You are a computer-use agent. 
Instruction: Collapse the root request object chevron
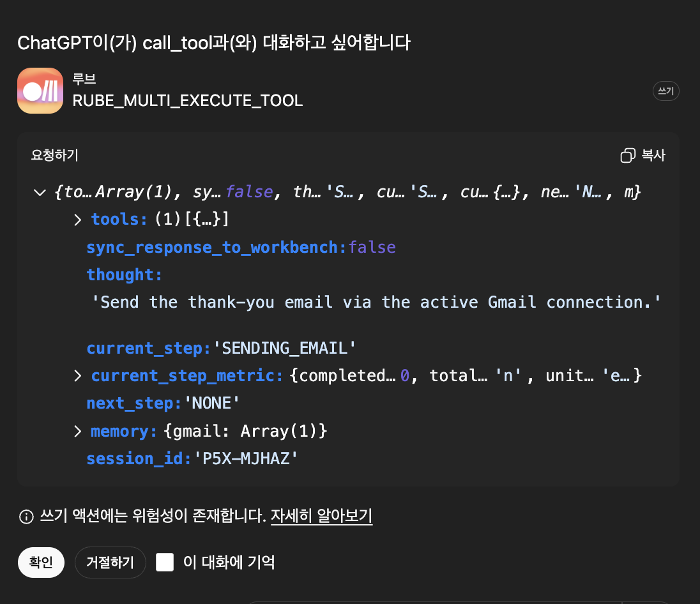point(40,192)
